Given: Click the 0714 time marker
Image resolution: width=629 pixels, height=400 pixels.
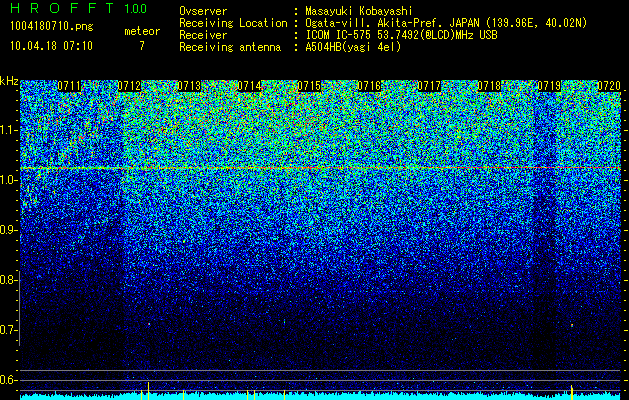Looking at the screenshot, I should [x=249, y=86].
